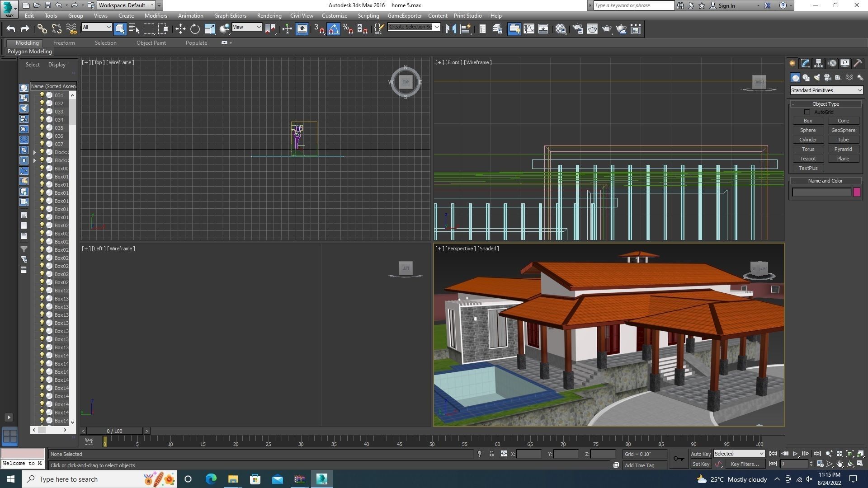
Task: Switch to Motion command panel tab
Action: 832,63
